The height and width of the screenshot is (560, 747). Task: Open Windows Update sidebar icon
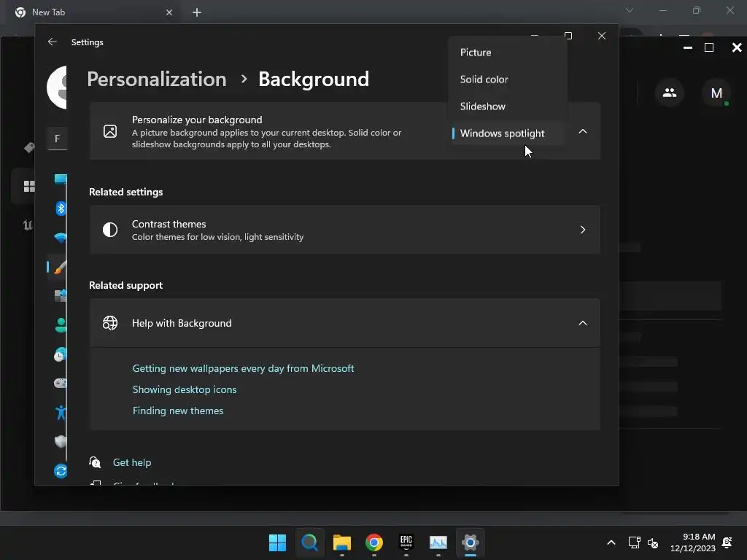(x=61, y=471)
